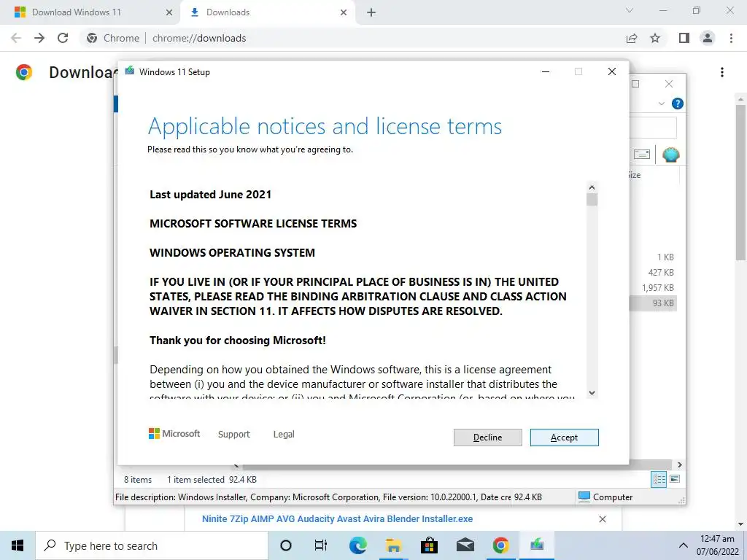Click Chrome logo on Downloads page

pos(24,72)
